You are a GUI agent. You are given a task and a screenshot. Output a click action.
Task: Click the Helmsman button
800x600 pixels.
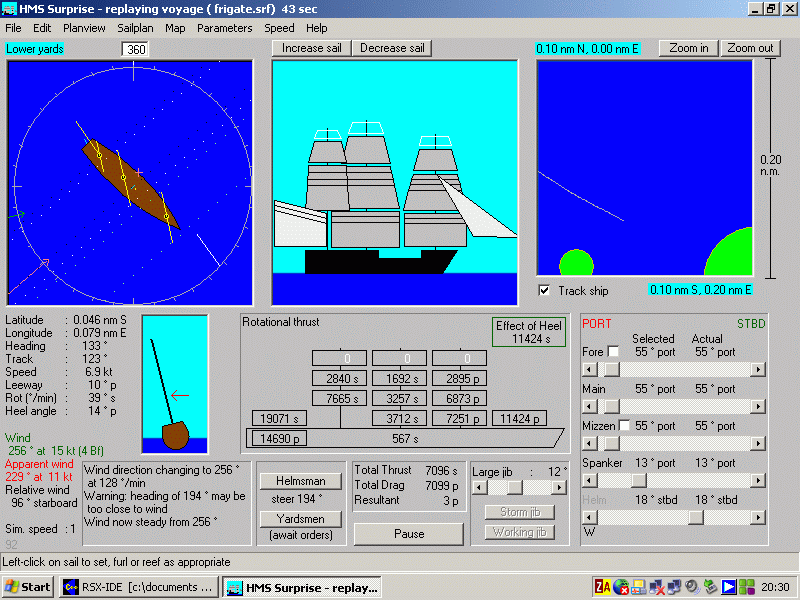301,481
